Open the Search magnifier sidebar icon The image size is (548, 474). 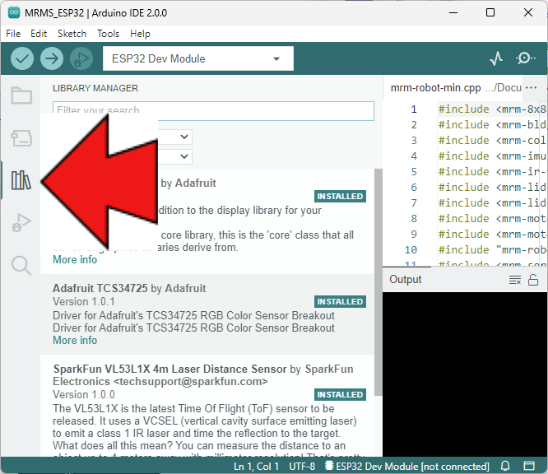point(21,265)
